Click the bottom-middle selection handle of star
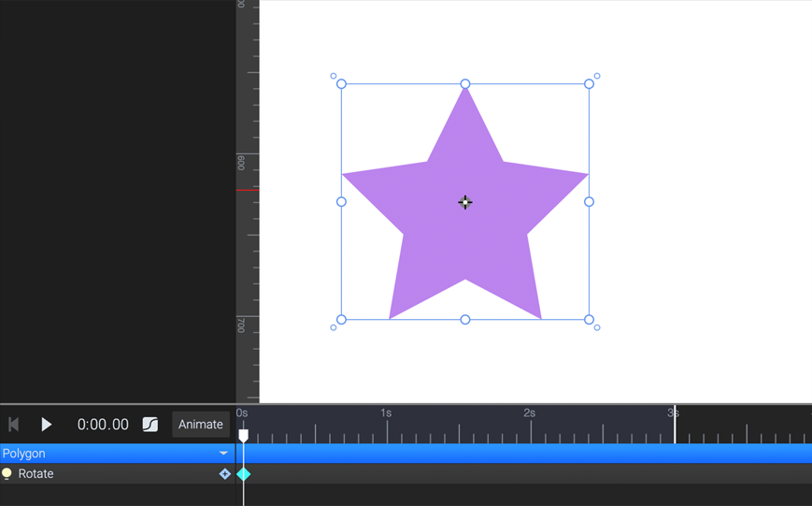The width and height of the screenshot is (812, 506). click(x=465, y=319)
